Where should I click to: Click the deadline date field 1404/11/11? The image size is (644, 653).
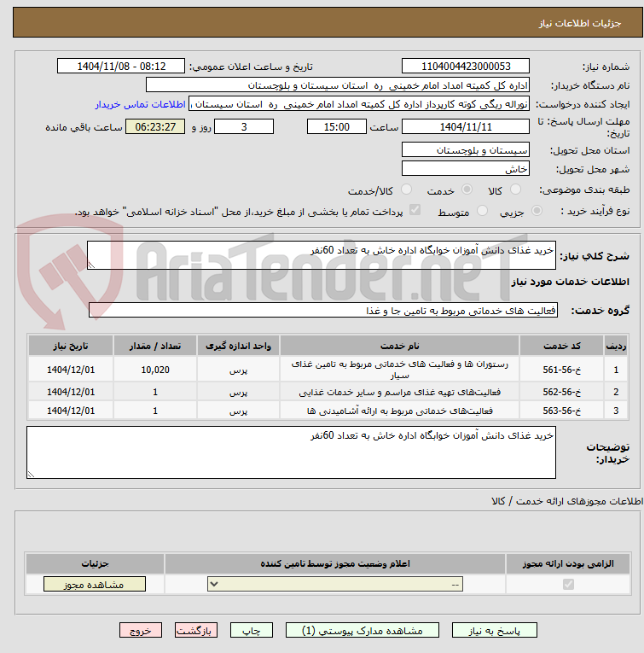click(466, 126)
